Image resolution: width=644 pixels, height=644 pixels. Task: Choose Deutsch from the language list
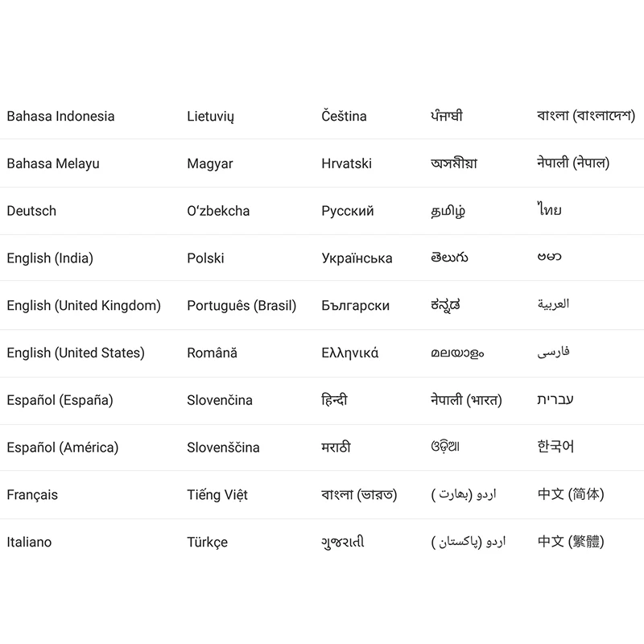click(31, 211)
